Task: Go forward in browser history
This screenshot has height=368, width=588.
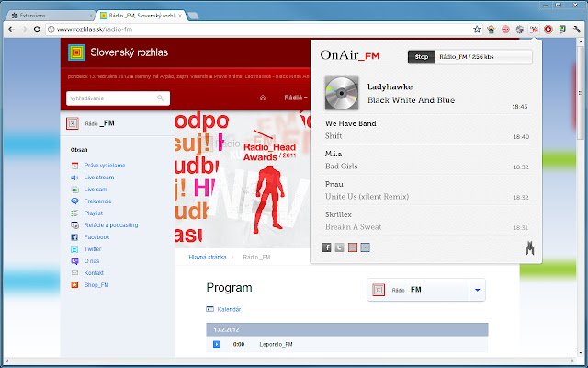Action: click(25, 29)
